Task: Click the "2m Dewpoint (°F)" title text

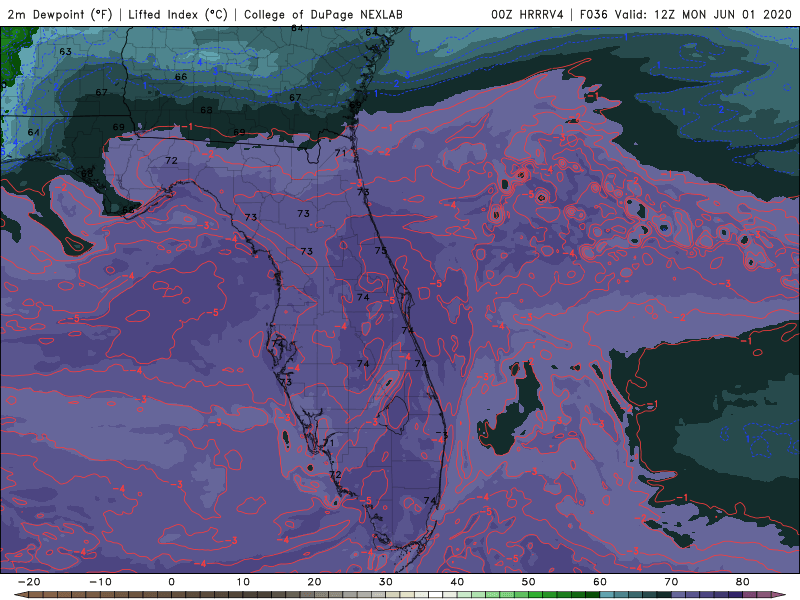Action: (x=60, y=14)
